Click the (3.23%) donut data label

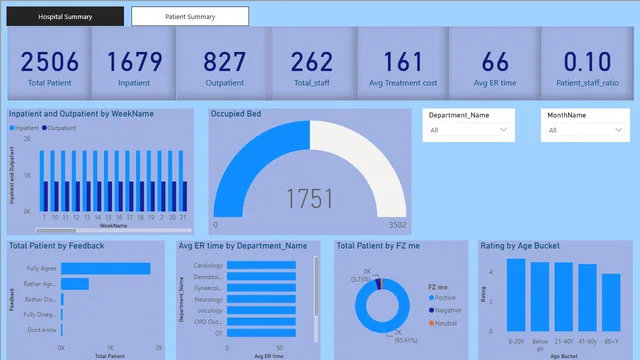(361, 279)
